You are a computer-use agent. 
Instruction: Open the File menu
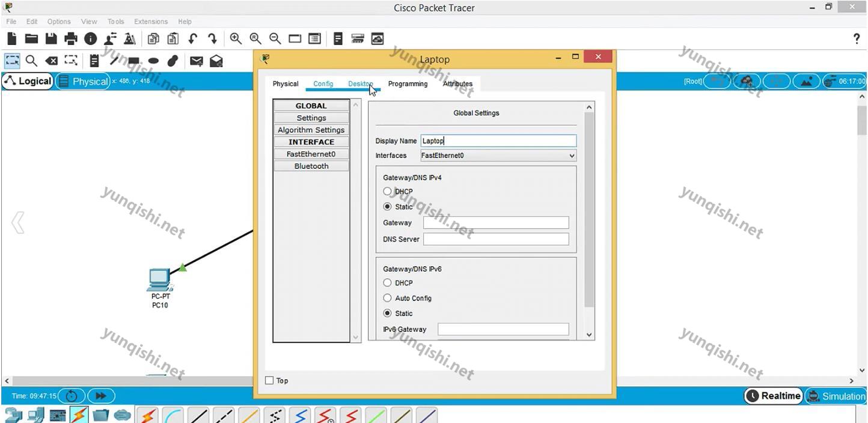[11, 22]
